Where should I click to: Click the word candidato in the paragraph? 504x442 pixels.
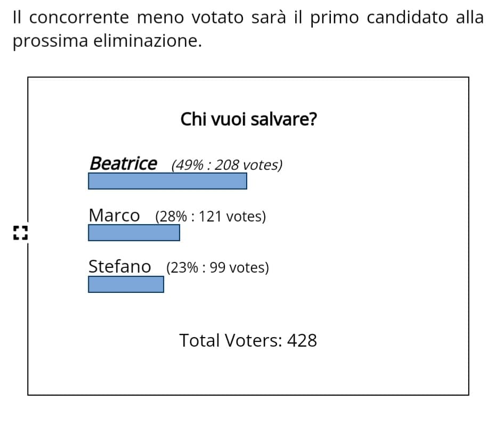(x=407, y=18)
